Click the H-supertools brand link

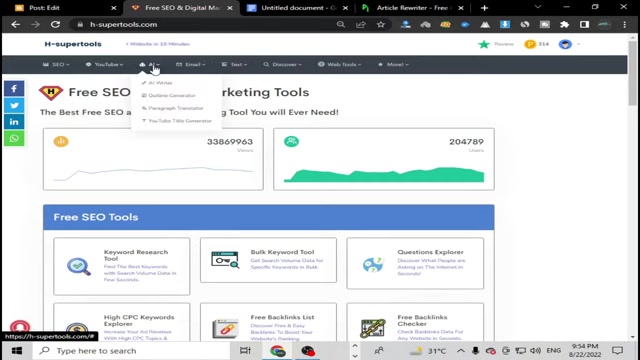(73, 44)
